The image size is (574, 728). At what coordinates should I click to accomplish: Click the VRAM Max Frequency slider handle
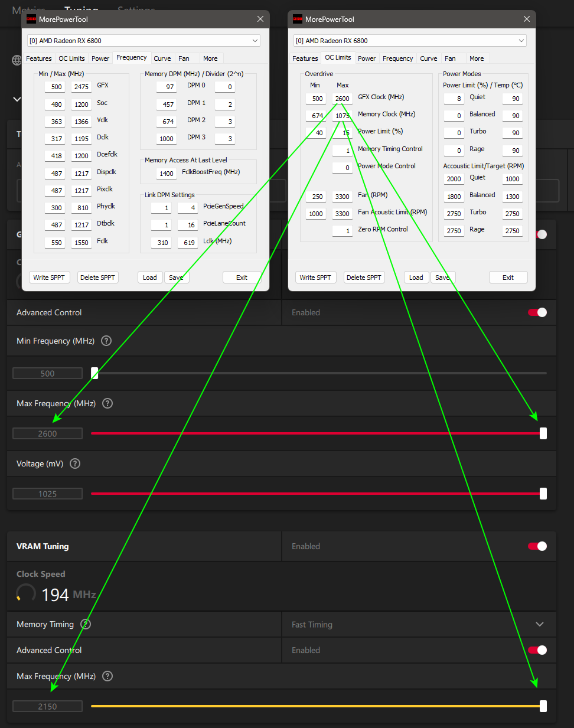pyautogui.click(x=543, y=706)
